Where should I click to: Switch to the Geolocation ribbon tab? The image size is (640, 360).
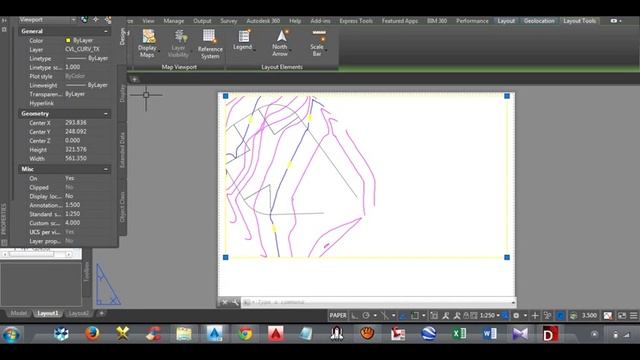click(x=539, y=21)
